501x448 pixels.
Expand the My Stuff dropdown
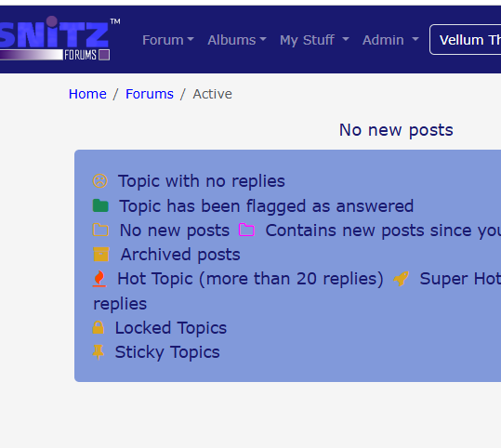point(314,40)
